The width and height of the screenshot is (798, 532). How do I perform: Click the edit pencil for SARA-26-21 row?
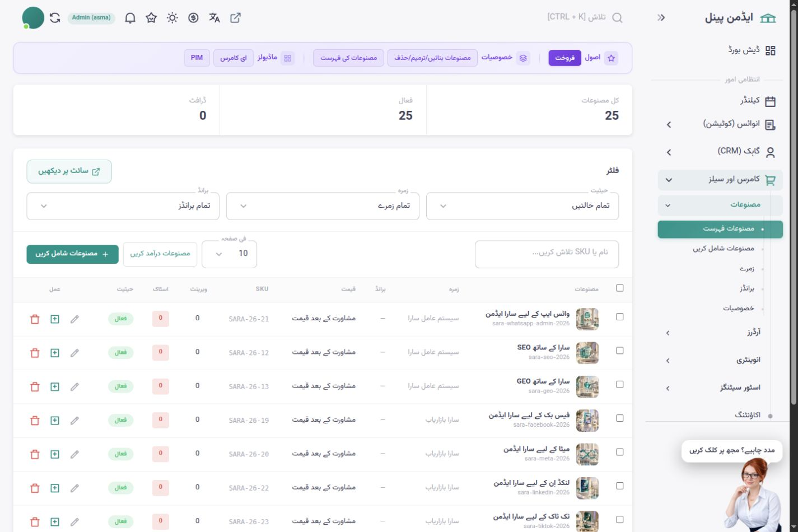pos(74,319)
